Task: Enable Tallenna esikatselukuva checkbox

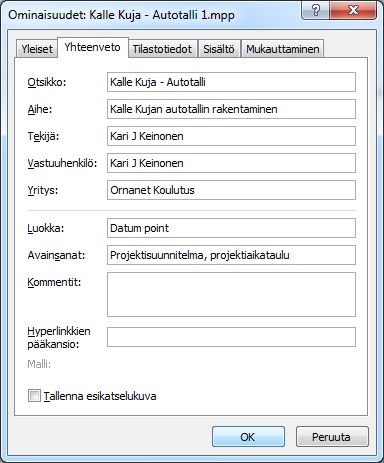Action: coord(34,396)
